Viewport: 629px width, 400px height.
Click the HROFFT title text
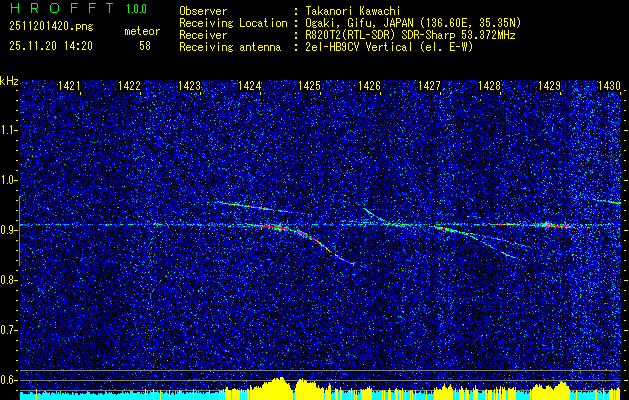coord(62,8)
